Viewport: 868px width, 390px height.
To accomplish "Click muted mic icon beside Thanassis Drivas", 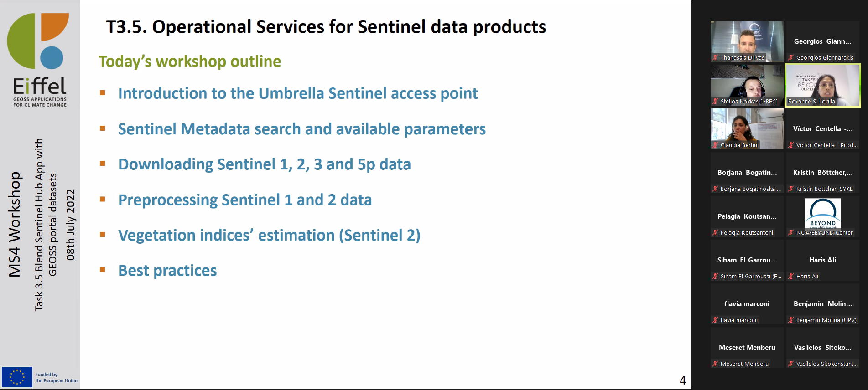I will pyautogui.click(x=715, y=58).
